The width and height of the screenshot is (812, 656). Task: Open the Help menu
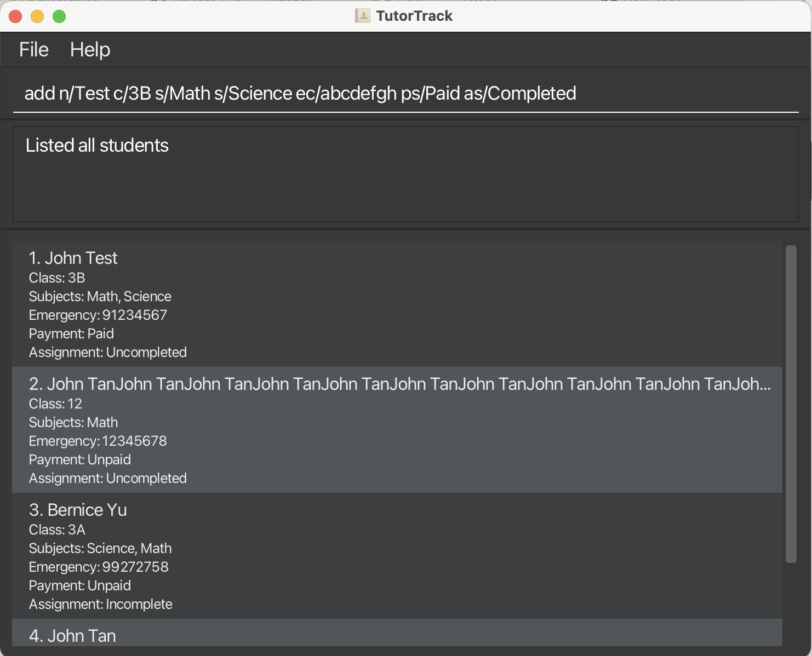pos(90,50)
